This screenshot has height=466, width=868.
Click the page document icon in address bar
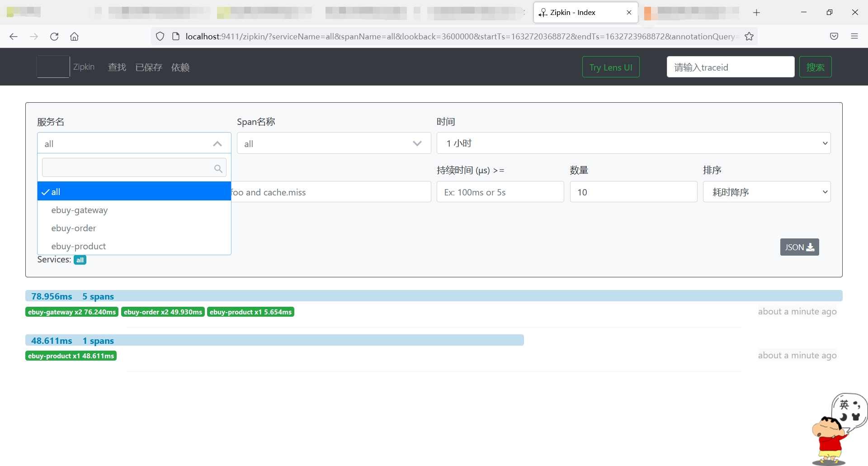coord(176,36)
